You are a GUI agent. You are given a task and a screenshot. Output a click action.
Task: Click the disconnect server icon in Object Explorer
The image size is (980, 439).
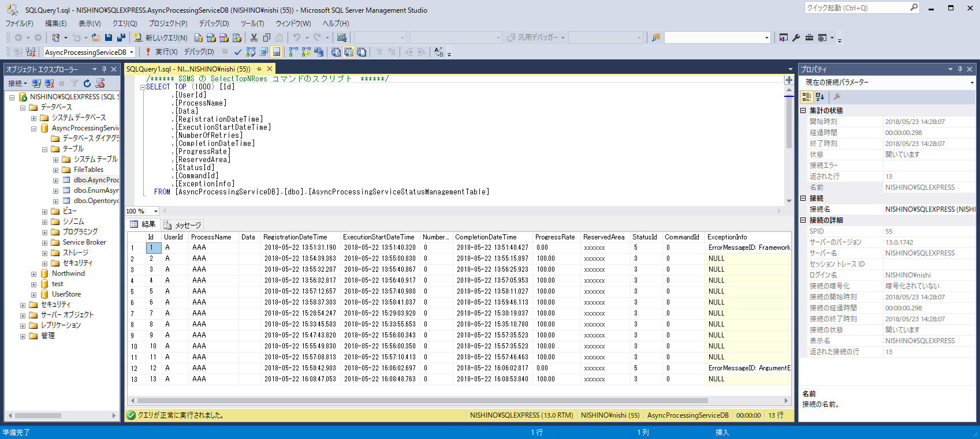(49, 84)
